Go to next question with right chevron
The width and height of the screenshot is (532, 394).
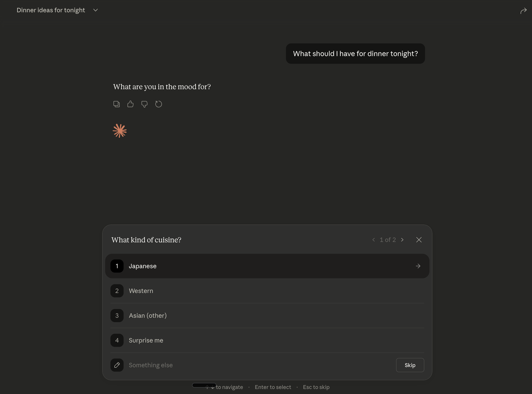pos(402,240)
